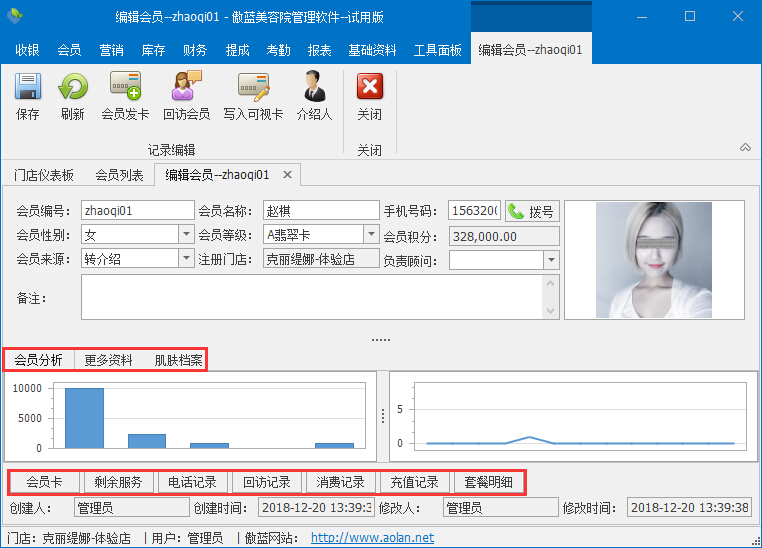This screenshot has height=548, width=762.
Task: Click the member photo thumbnail
Action: (653, 260)
